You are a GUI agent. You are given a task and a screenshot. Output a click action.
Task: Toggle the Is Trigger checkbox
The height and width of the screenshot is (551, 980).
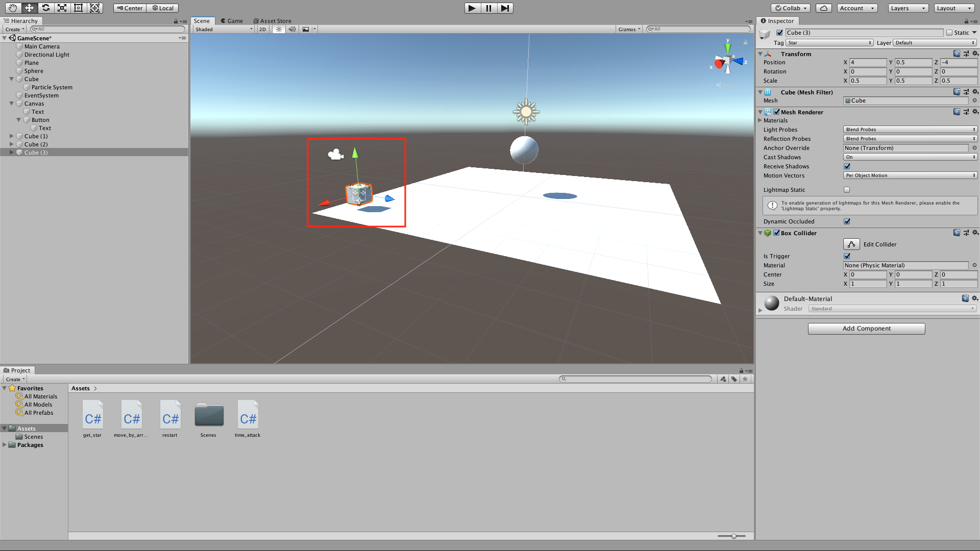point(847,256)
